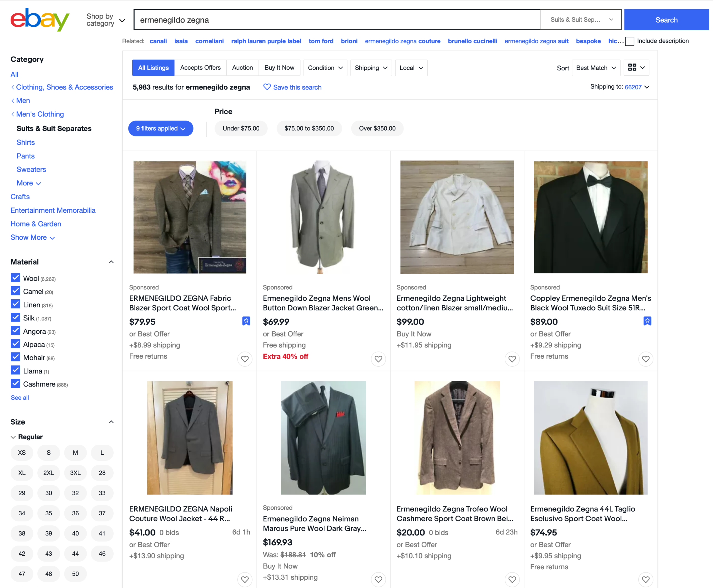Viewport: 713px width, 588px height.
Task: Uncheck the Silk material filter
Action: coord(16,317)
